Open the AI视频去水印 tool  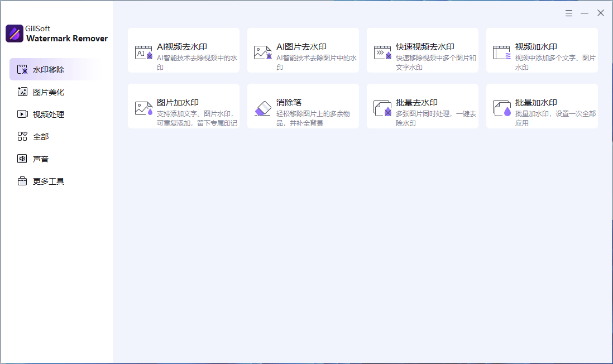(x=184, y=50)
